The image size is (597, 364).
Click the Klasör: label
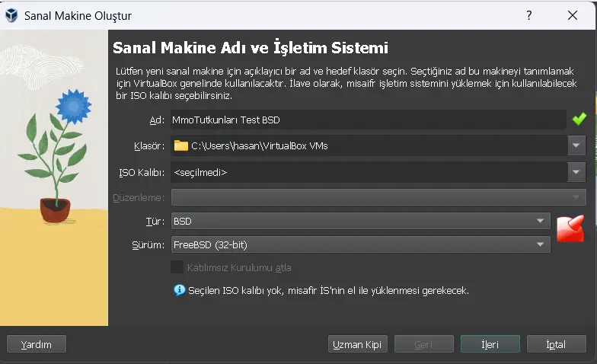pos(149,146)
